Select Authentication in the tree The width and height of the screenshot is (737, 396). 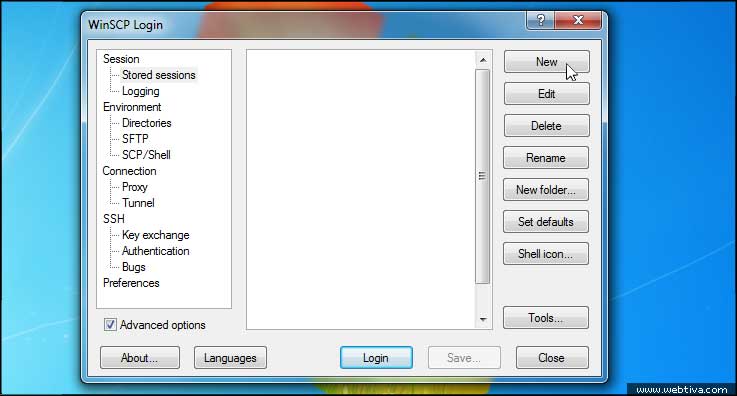click(x=156, y=251)
